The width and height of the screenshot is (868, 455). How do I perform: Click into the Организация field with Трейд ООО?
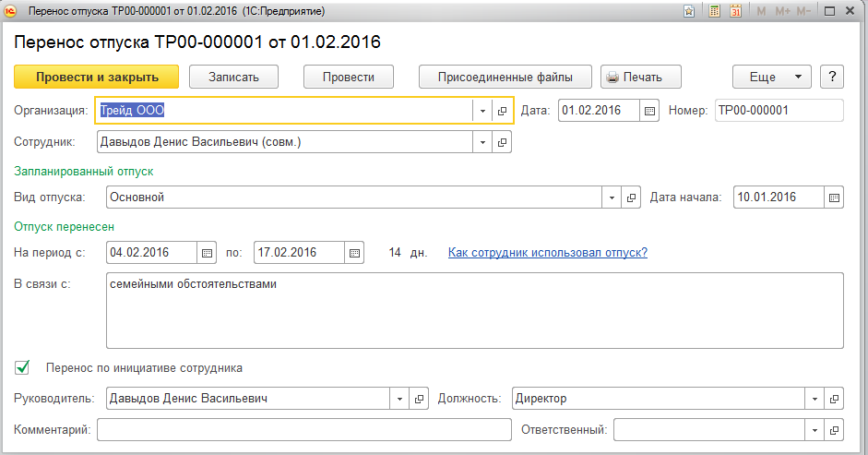[284, 111]
